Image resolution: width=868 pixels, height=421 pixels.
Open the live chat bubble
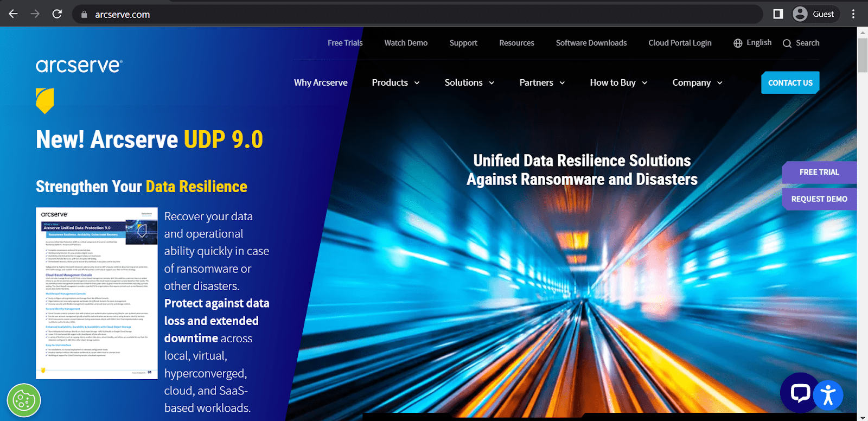point(800,392)
